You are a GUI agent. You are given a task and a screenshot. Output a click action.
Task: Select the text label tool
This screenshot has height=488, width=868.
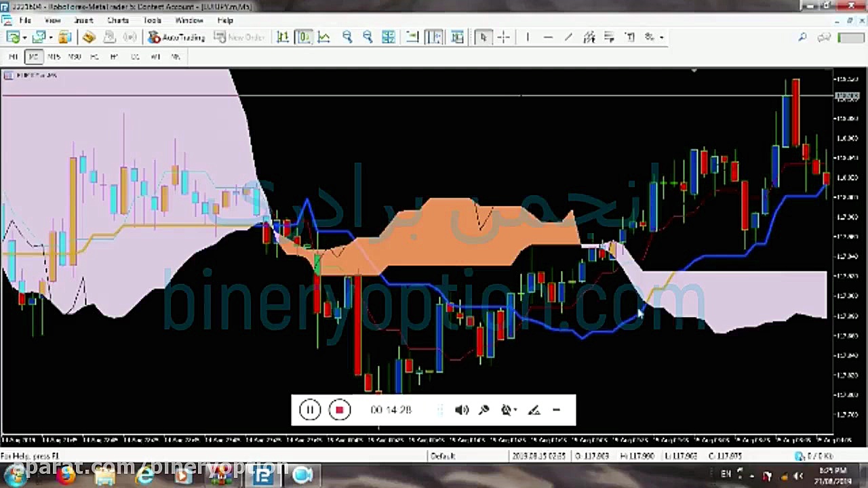pyautogui.click(x=630, y=37)
